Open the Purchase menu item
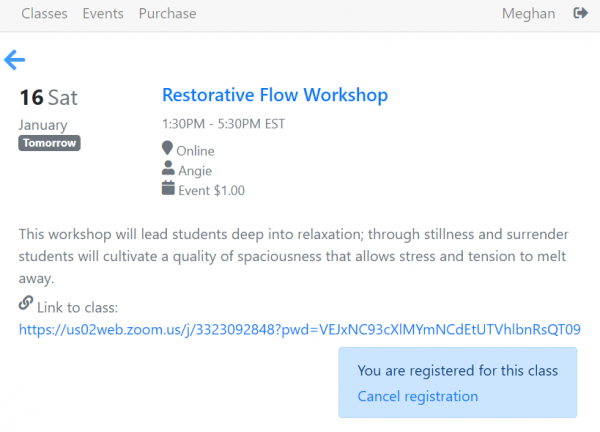 pyautogui.click(x=167, y=14)
